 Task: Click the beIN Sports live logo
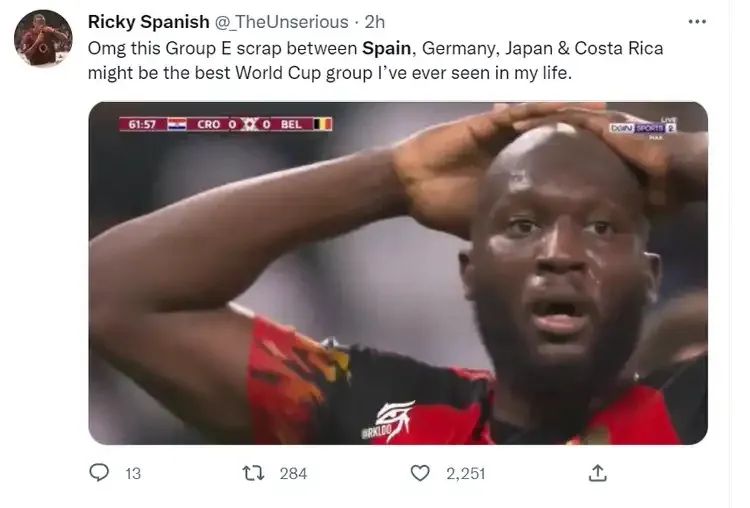tap(643, 128)
